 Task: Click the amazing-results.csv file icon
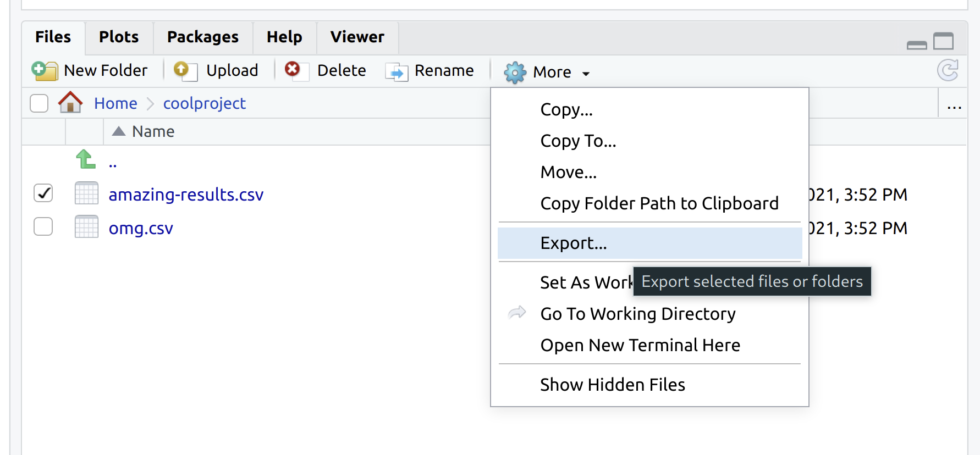[86, 193]
